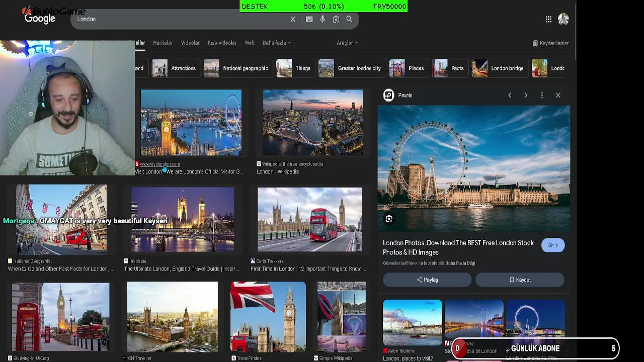Clear the search box with the X icon
Screen dimensions: 644x362
293,19
